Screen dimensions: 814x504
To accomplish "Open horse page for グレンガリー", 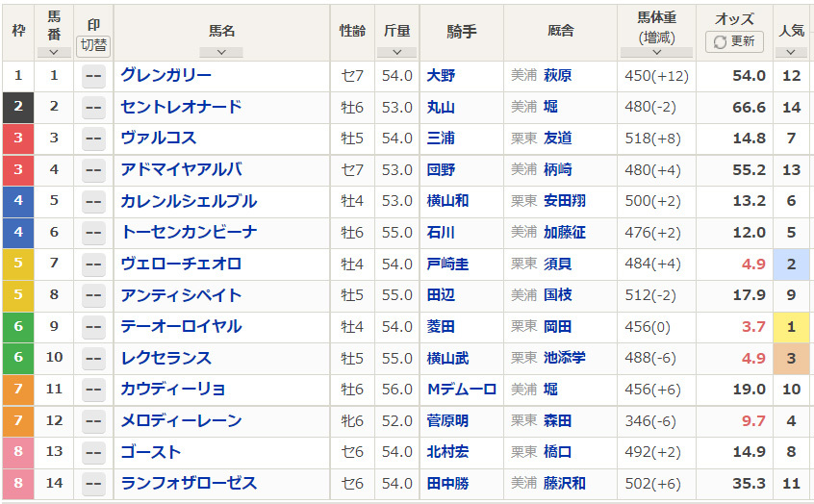I will 166,75.
